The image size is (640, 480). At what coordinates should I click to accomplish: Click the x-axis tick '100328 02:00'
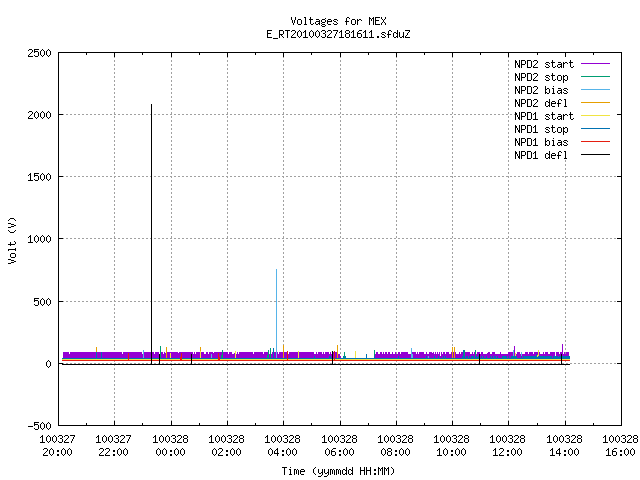click(227, 446)
